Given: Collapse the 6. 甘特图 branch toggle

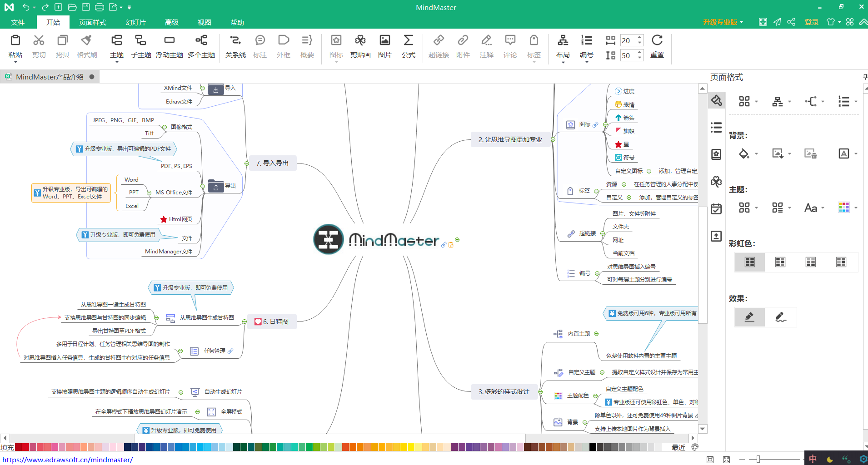Looking at the screenshot, I should point(244,322).
